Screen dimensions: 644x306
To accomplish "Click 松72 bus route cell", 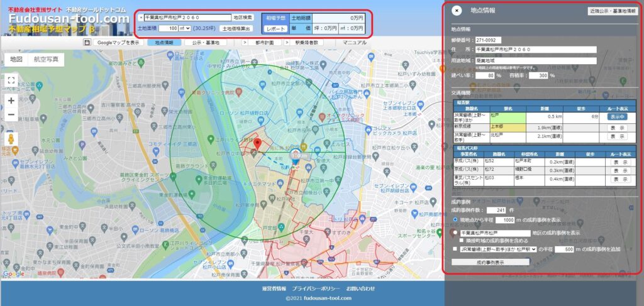I will [x=499, y=170].
